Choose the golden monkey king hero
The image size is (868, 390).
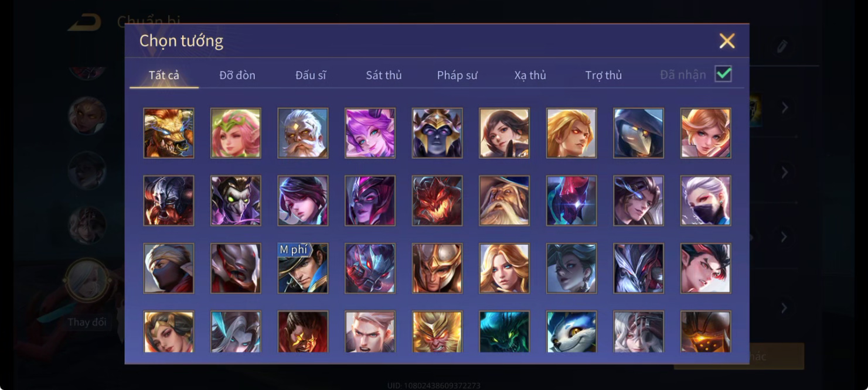437,331
